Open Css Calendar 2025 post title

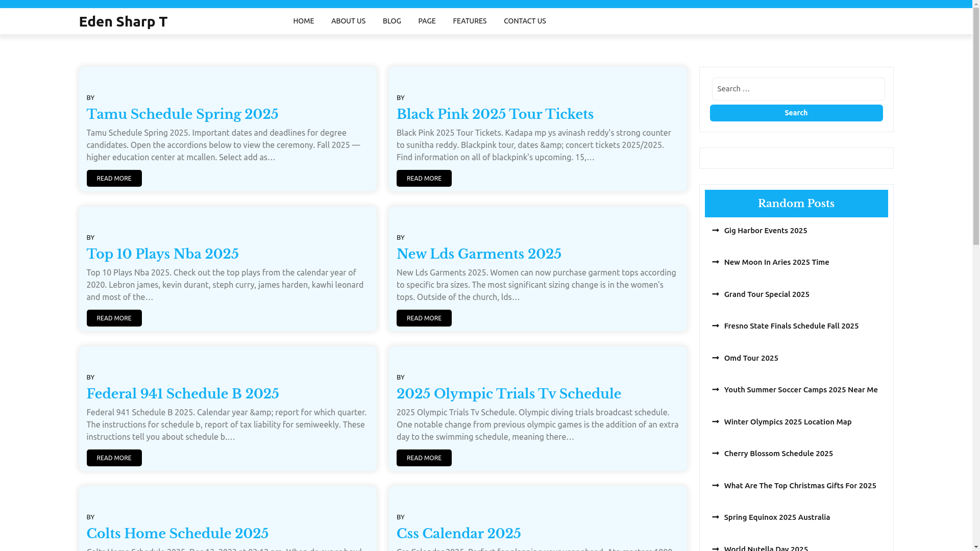(x=458, y=534)
